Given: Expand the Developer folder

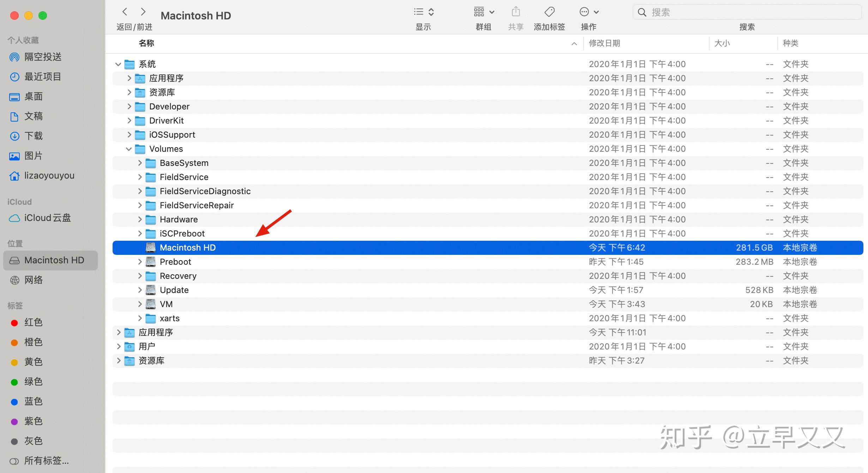Looking at the screenshot, I should pos(129,106).
